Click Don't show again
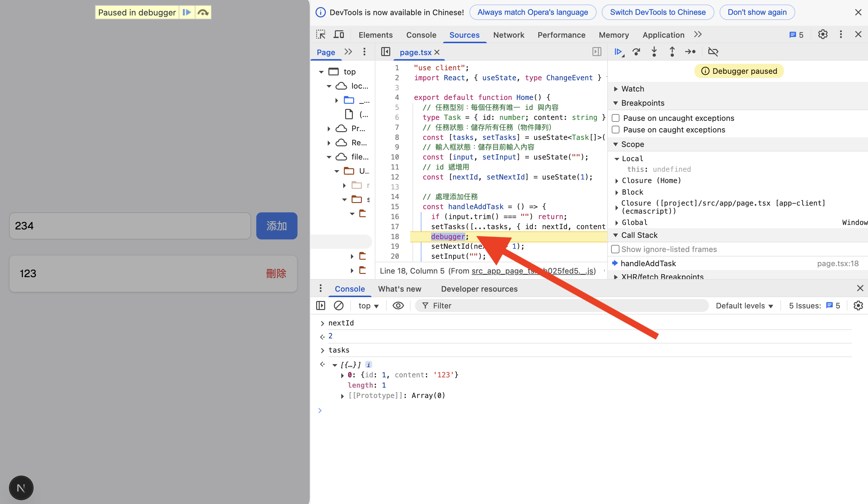 757,13
